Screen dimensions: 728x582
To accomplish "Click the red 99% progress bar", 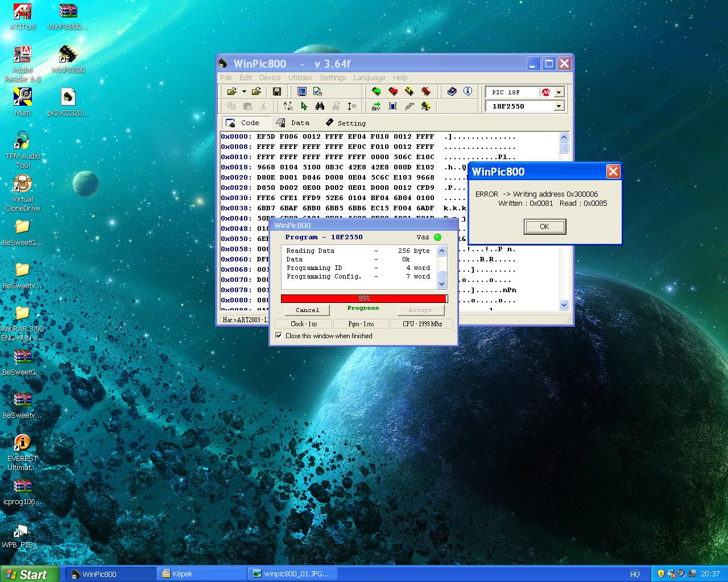I will (364, 298).
